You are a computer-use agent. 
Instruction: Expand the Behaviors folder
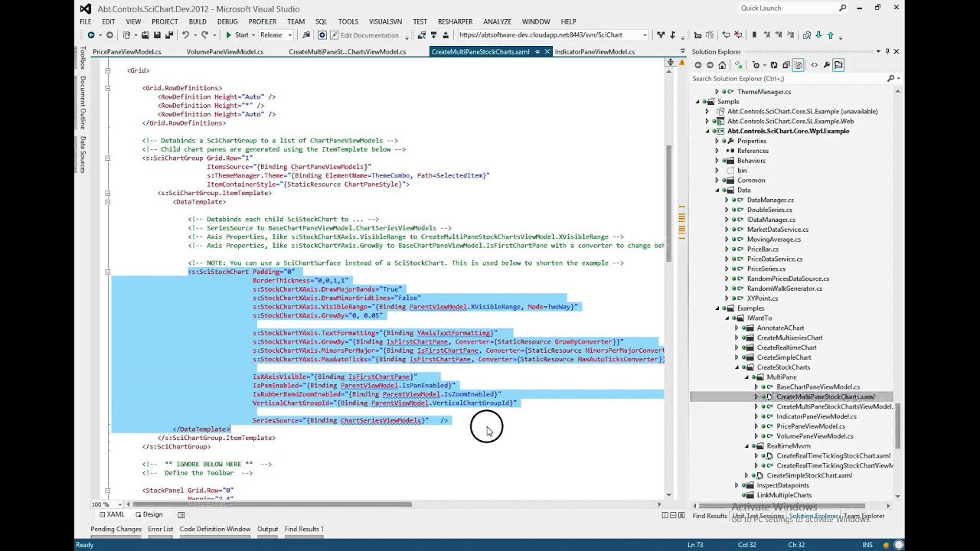coord(717,161)
